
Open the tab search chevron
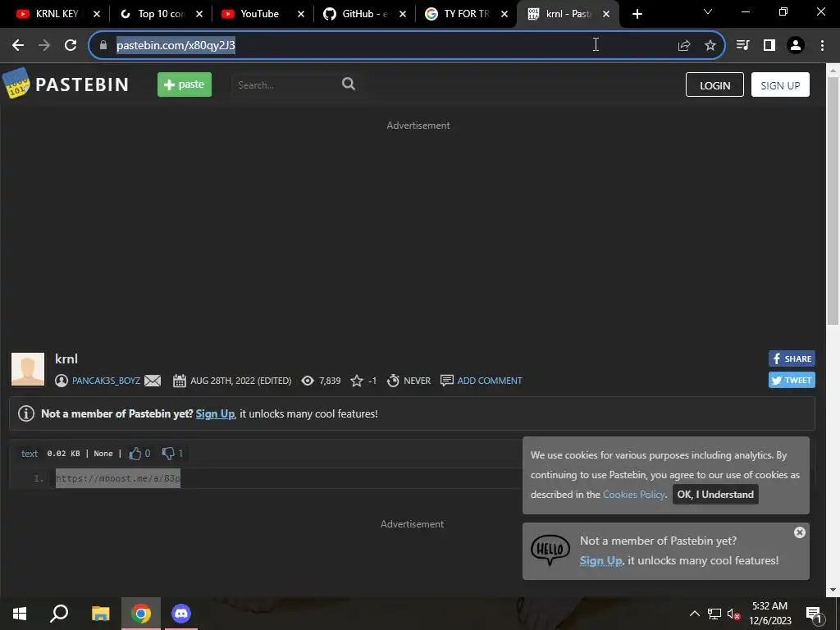(x=708, y=11)
